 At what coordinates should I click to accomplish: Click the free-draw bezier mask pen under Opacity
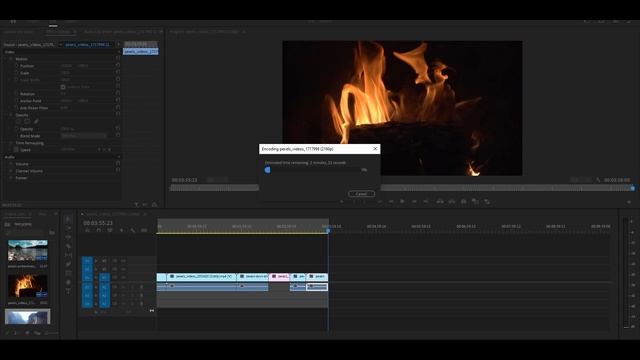click(x=36, y=122)
